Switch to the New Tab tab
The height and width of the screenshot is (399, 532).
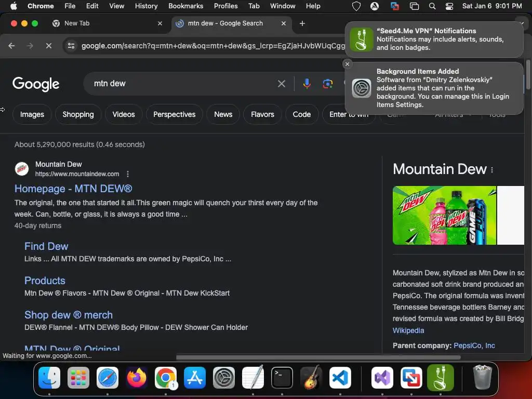coord(105,23)
